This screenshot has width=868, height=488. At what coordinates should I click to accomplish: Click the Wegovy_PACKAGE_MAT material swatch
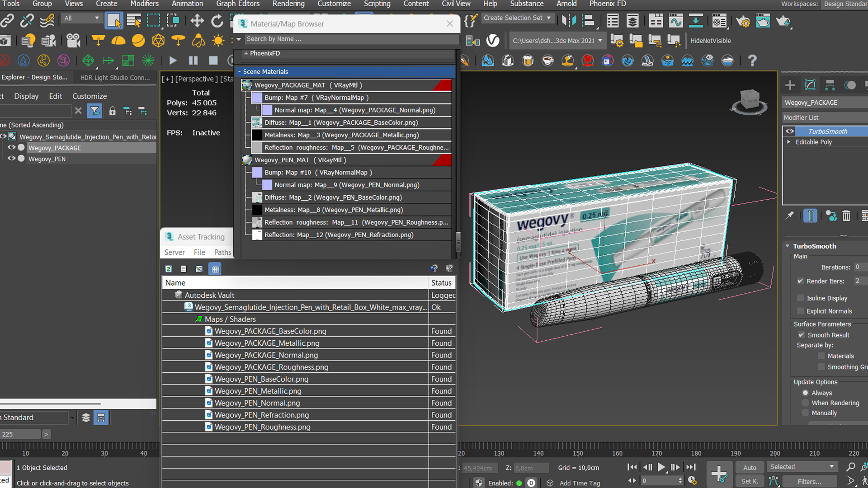pyautogui.click(x=247, y=85)
